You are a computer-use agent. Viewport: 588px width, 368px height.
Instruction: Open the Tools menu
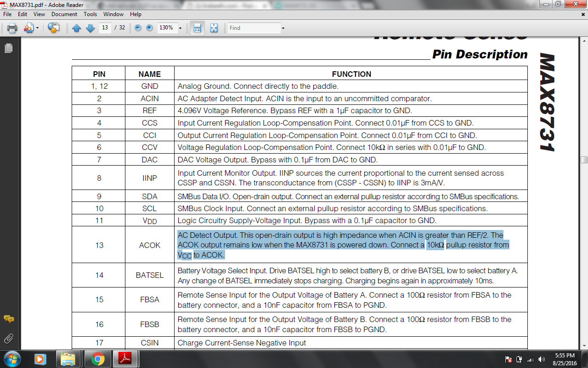pyautogui.click(x=90, y=14)
